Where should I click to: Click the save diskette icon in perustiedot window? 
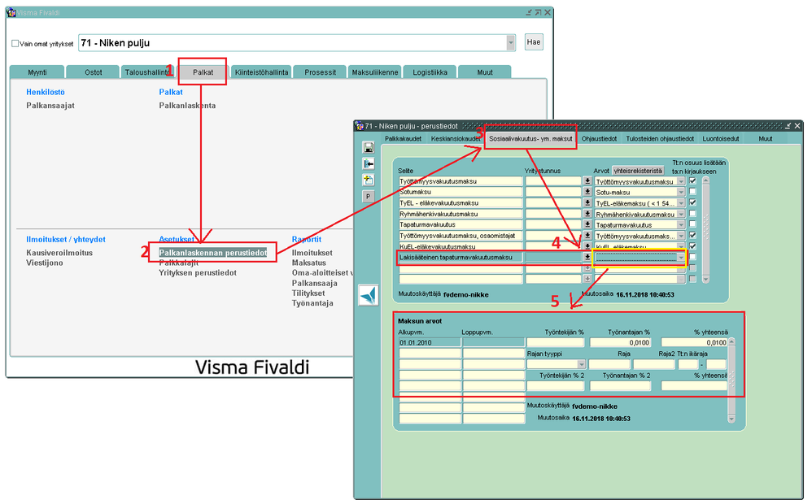tap(369, 147)
